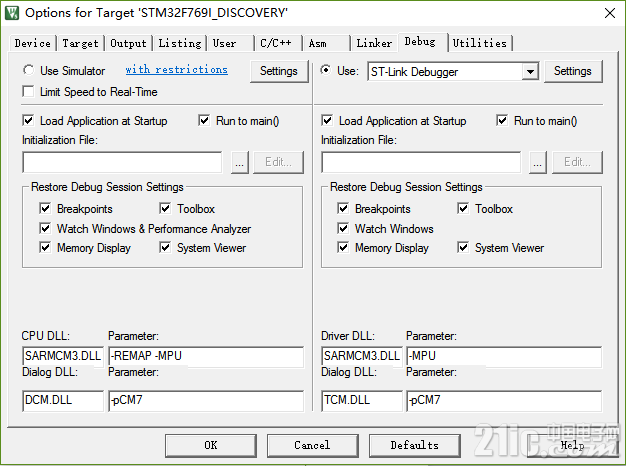Screen dimensions: 628x466
Task: Click debugger -pCM7 parameter field
Action: click(504, 401)
